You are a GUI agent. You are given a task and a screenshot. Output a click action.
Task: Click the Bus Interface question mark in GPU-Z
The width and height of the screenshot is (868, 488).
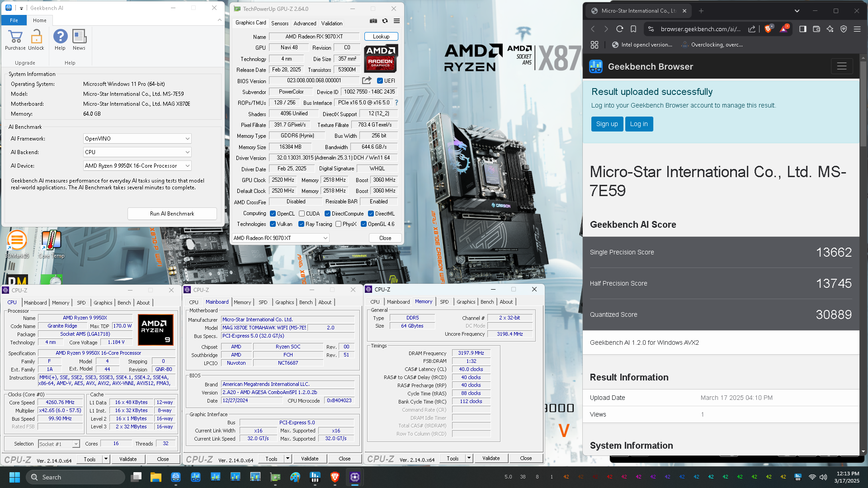coord(396,103)
